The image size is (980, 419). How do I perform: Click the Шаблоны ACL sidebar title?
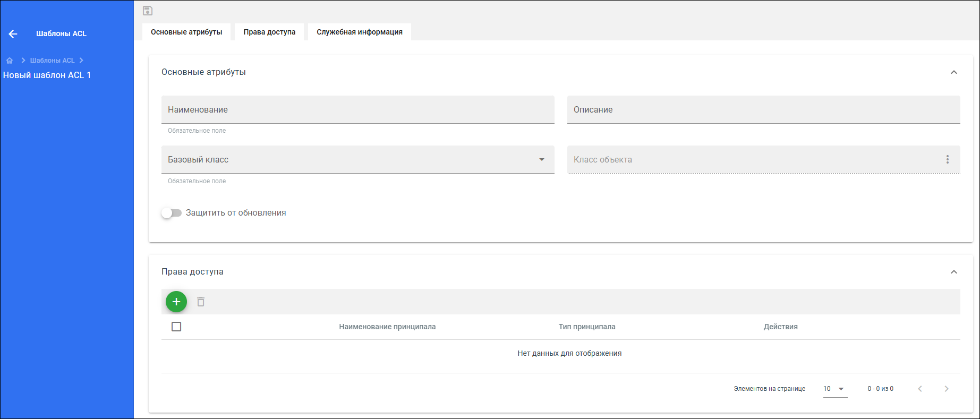[61, 33]
